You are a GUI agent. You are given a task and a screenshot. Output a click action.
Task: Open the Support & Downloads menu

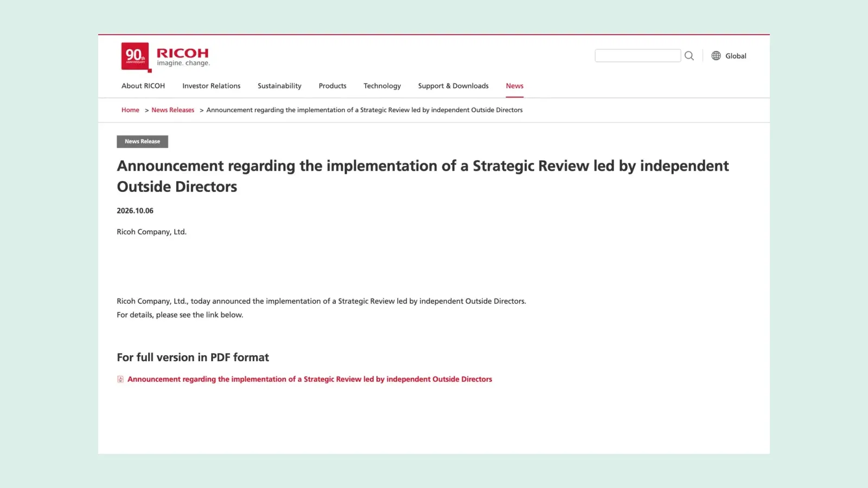click(453, 86)
